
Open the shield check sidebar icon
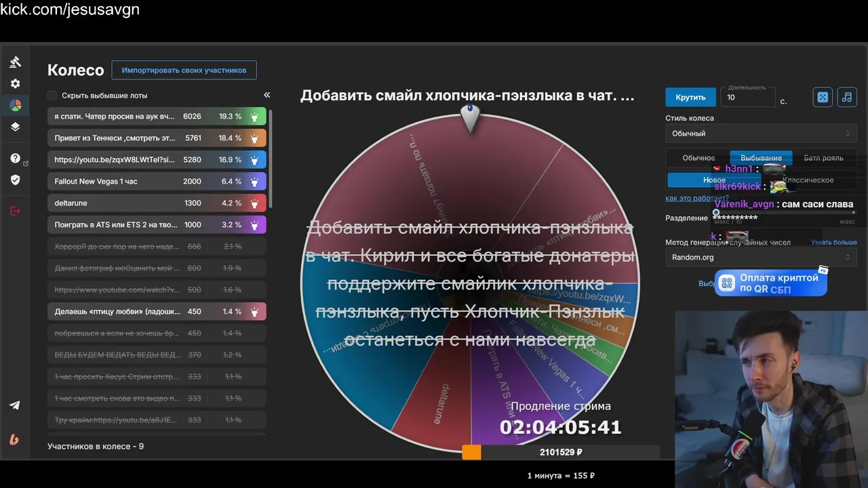(15, 180)
